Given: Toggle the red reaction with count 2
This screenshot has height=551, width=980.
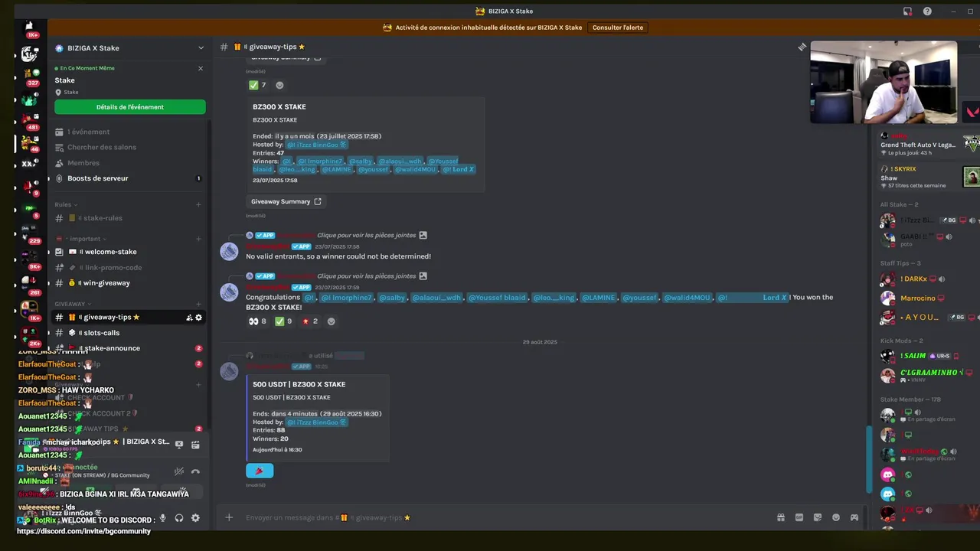Looking at the screenshot, I should tap(309, 321).
